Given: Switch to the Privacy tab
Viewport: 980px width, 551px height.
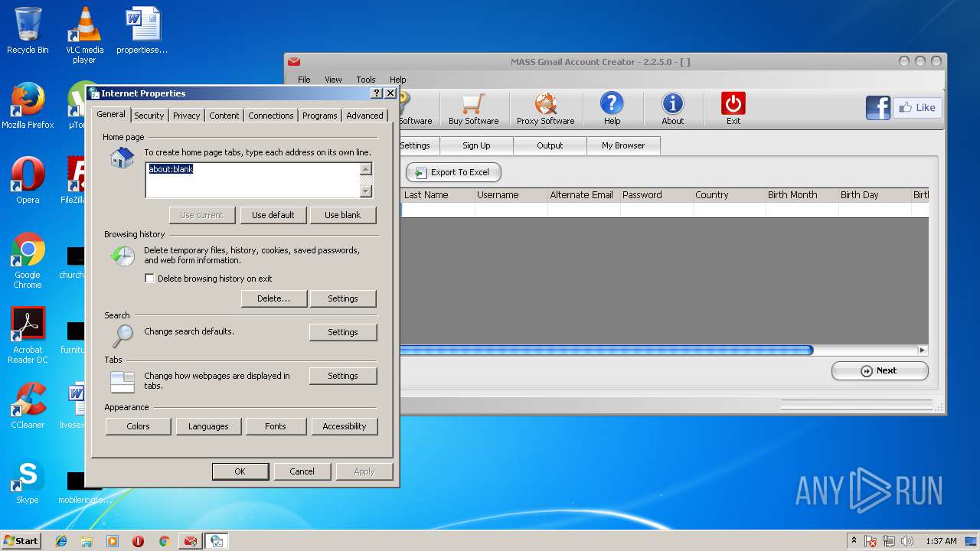Looking at the screenshot, I should click(186, 116).
